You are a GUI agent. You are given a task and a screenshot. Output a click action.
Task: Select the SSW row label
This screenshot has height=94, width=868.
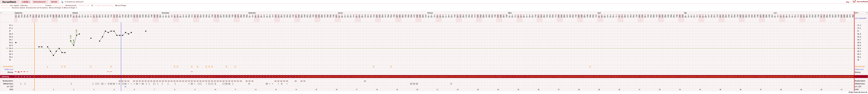point(11,89)
